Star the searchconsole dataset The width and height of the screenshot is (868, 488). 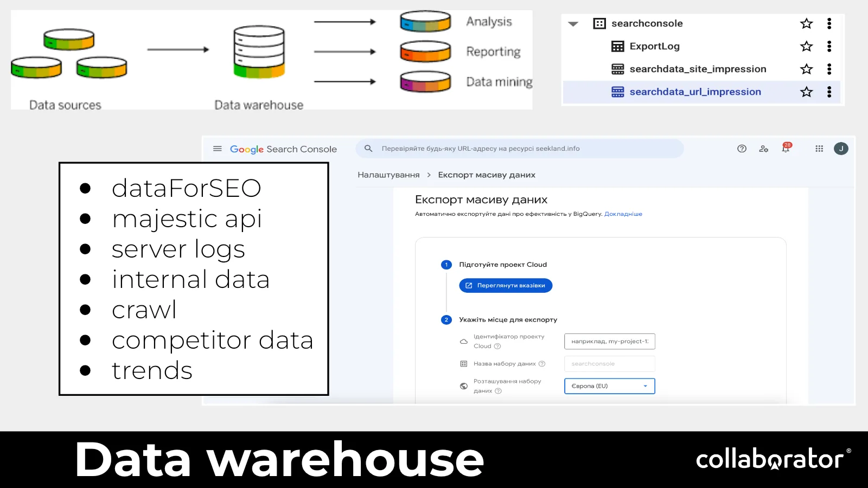(x=807, y=23)
